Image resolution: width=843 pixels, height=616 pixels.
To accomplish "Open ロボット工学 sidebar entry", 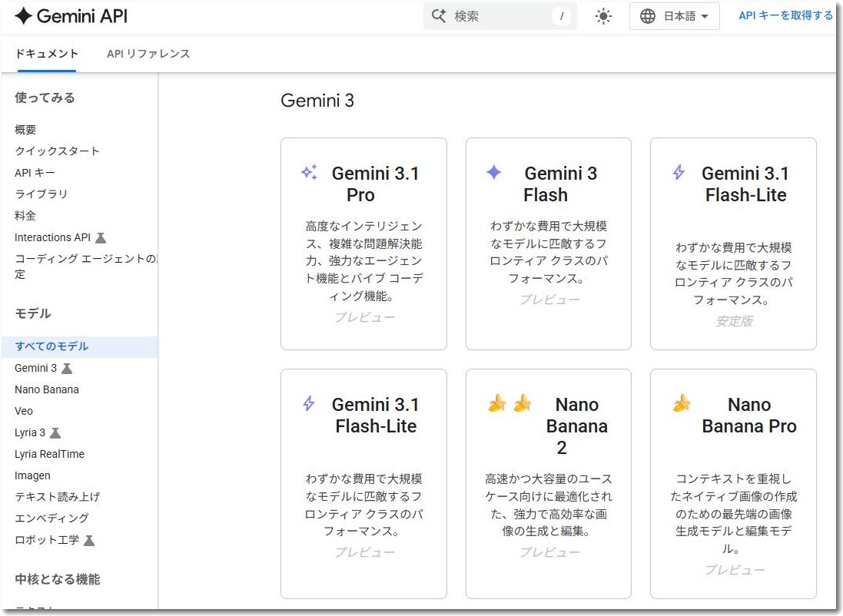I will tap(47, 540).
